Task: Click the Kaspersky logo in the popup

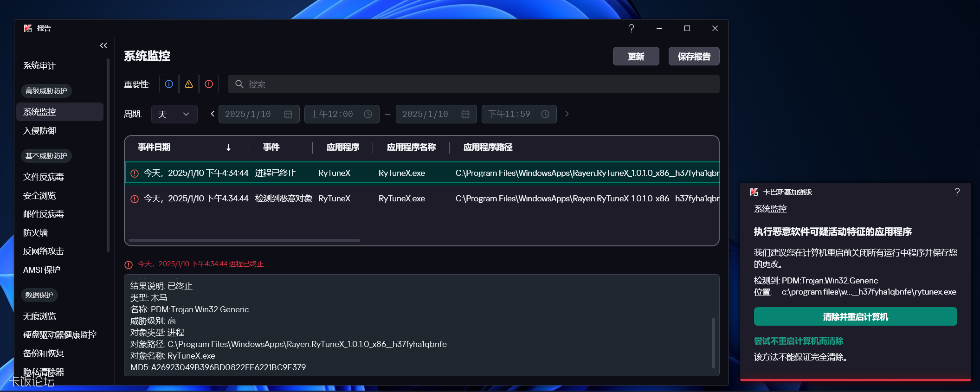Action: 754,192
